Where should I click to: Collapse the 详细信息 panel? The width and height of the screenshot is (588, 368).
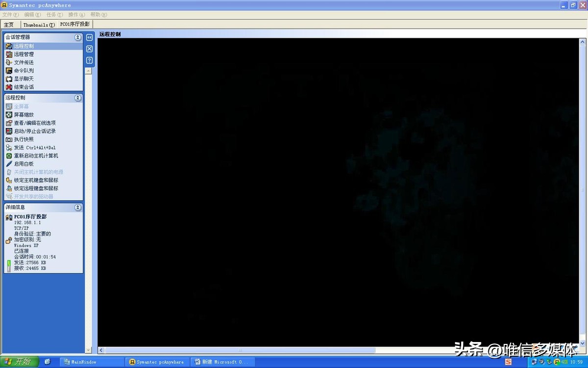click(77, 208)
